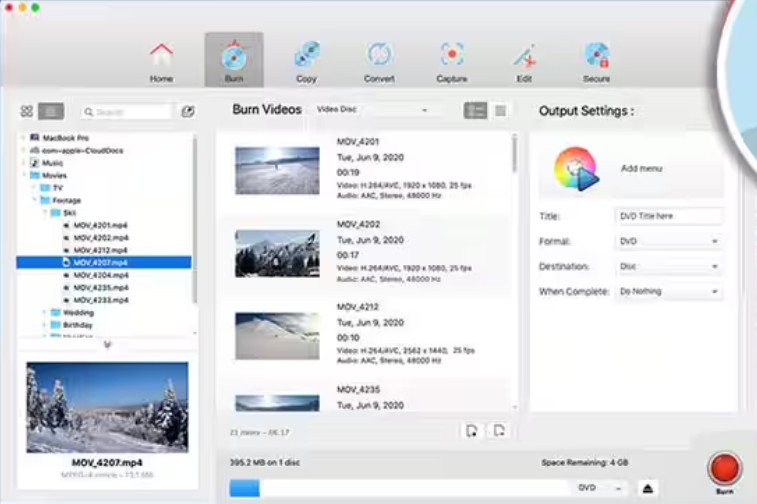This screenshot has height=504, width=757.
Task: Click the DVD Title input field
Action: pyautogui.click(x=668, y=216)
